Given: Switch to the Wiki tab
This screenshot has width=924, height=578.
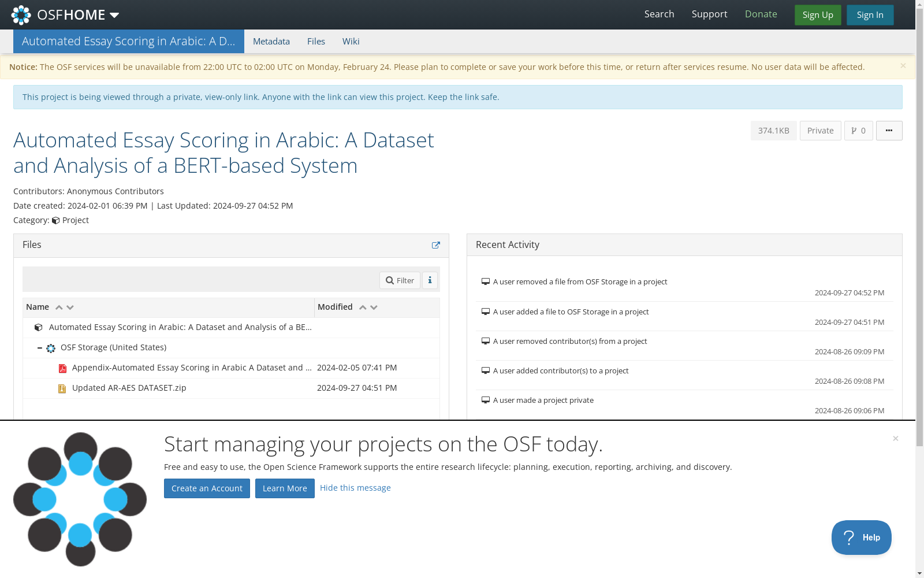Looking at the screenshot, I should pyautogui.click(x=351, y=41).
